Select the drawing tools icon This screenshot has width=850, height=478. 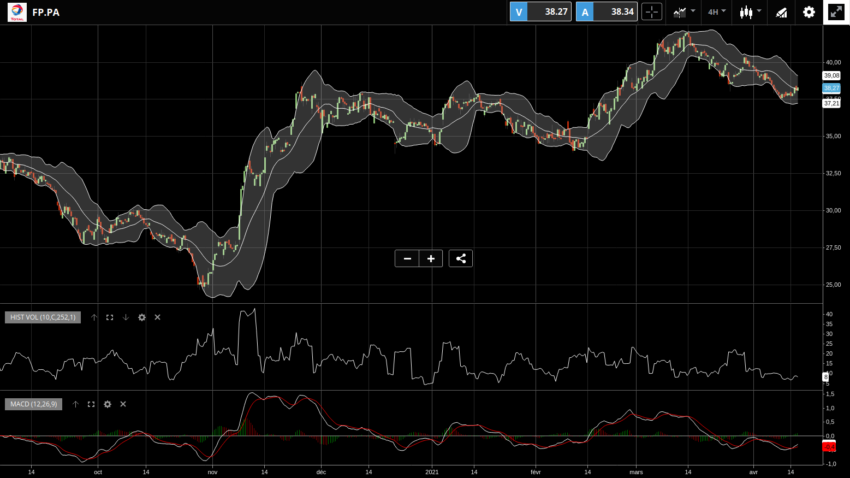point(781,12)
